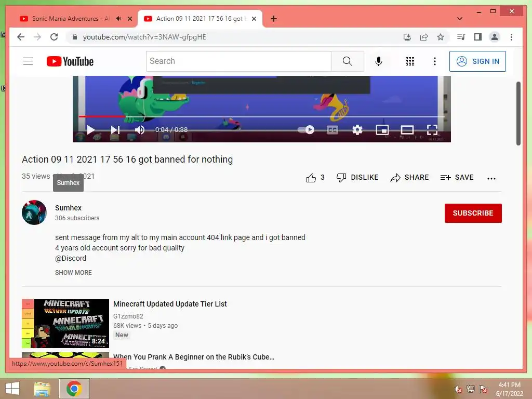
Task: Toggle subtitles with the CC button
Action: (332, 129)
